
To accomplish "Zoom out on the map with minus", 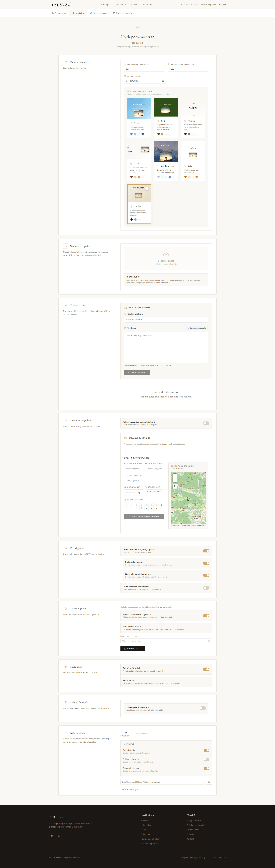I will point(174,480).
